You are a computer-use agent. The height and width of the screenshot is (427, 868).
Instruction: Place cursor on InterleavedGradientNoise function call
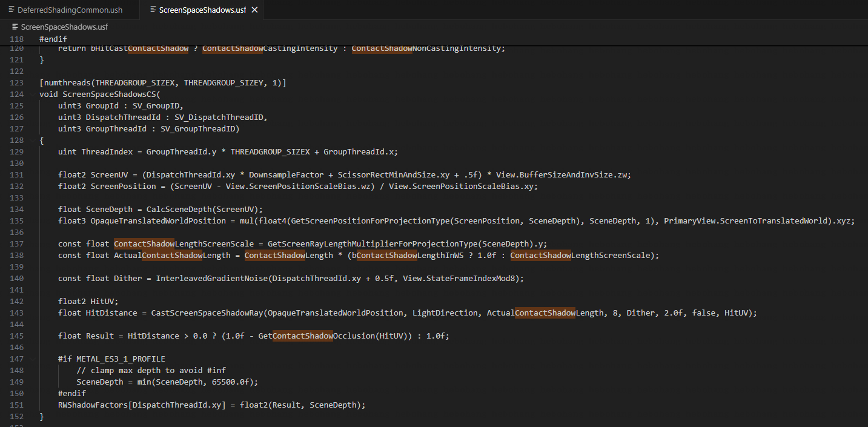pyautogui.click(x=212, y=279)
